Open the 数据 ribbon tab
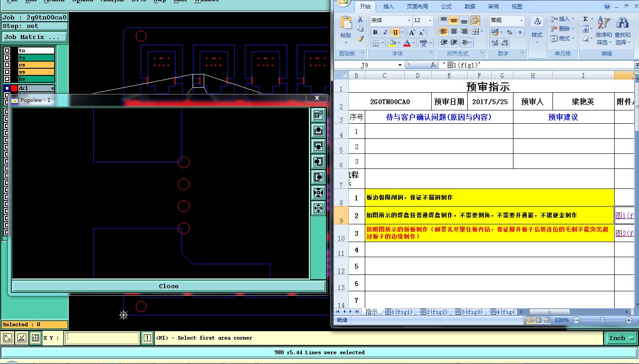Viewport: 639px width, 364px height. [470, 7]
